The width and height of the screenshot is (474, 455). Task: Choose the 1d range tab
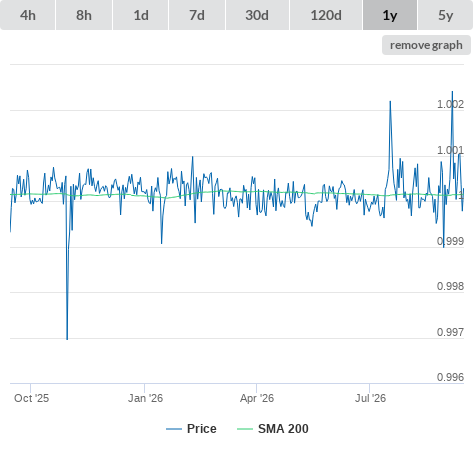141,15
